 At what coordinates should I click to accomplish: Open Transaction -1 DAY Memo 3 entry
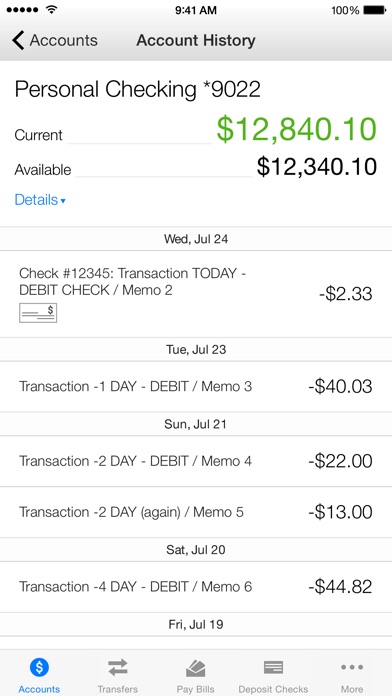(x=196, y=386)
